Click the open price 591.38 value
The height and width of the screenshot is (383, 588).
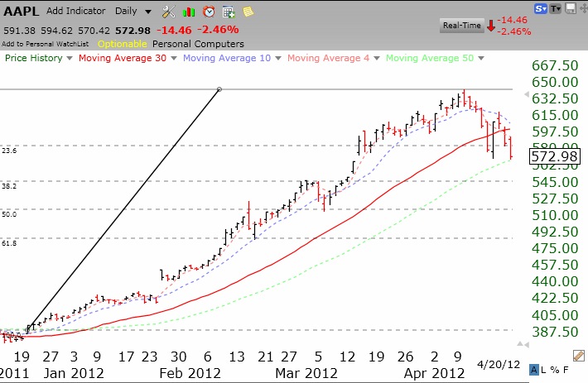[20, 31]
